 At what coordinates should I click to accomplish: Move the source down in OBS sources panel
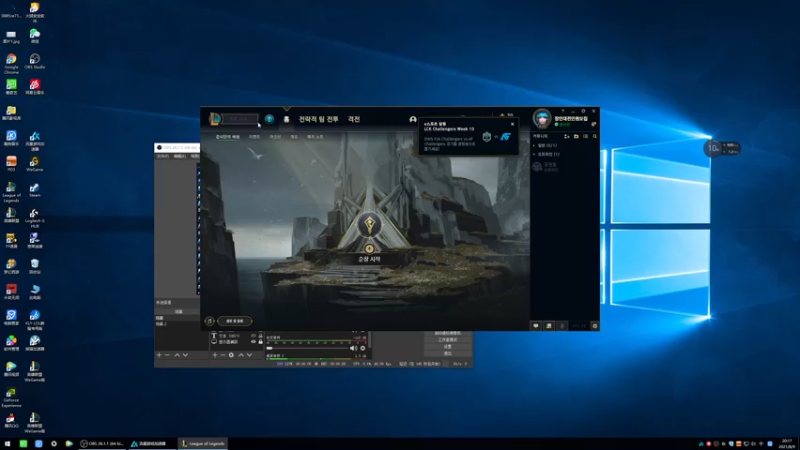[249, 355]
